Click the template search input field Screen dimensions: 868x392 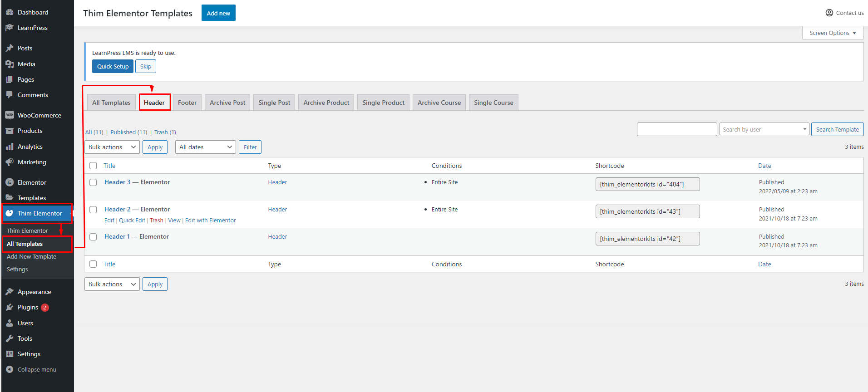[x=677, y=129]
